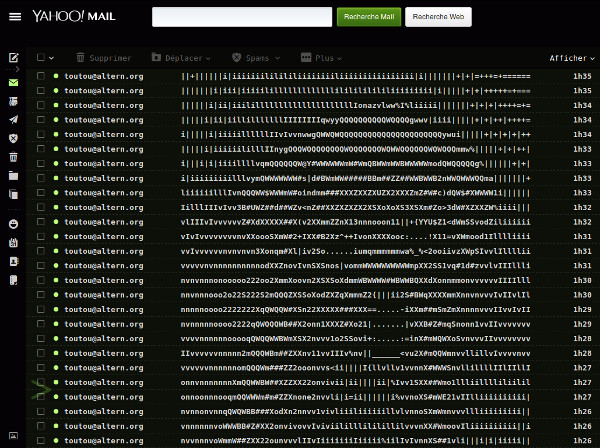The height and width of the screenshot is (448, 600).
Task: Check the box for message starting IillIIIvIvv3B
Action: tap(41, 207)
